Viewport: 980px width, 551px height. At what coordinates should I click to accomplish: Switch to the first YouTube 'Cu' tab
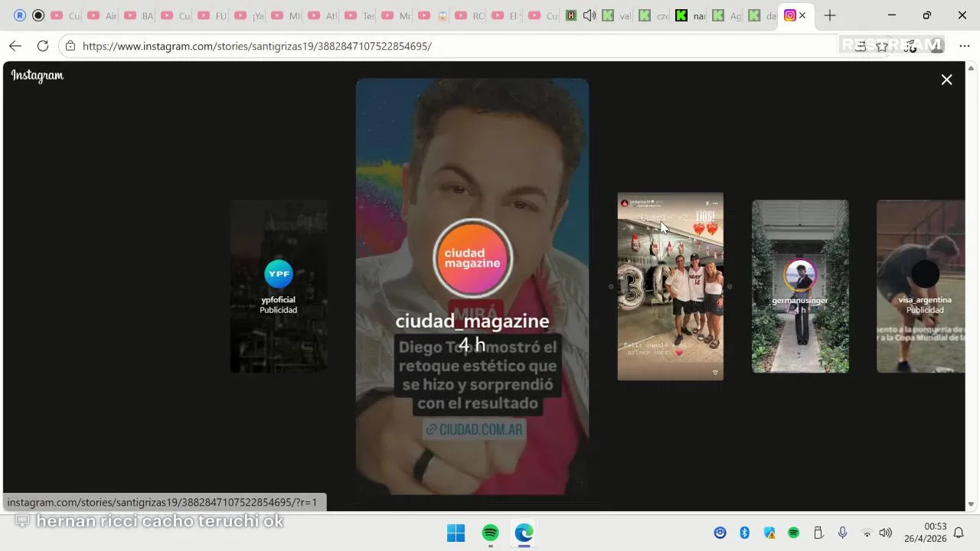click(65, 15)
